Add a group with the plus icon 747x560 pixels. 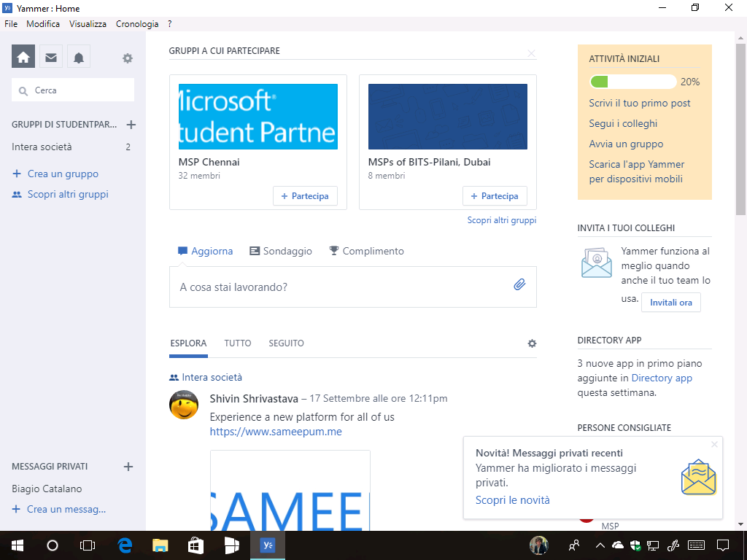[131, 125]
